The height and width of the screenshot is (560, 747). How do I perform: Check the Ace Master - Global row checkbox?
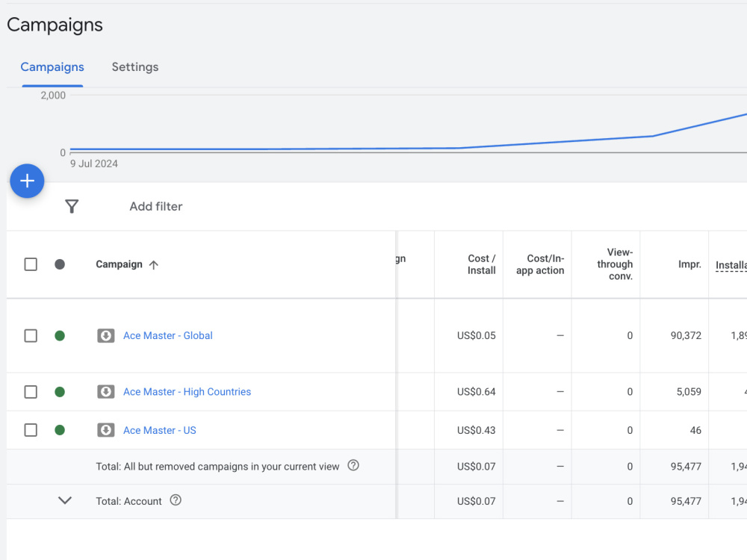pyautogui.click(x=31, y=336)
